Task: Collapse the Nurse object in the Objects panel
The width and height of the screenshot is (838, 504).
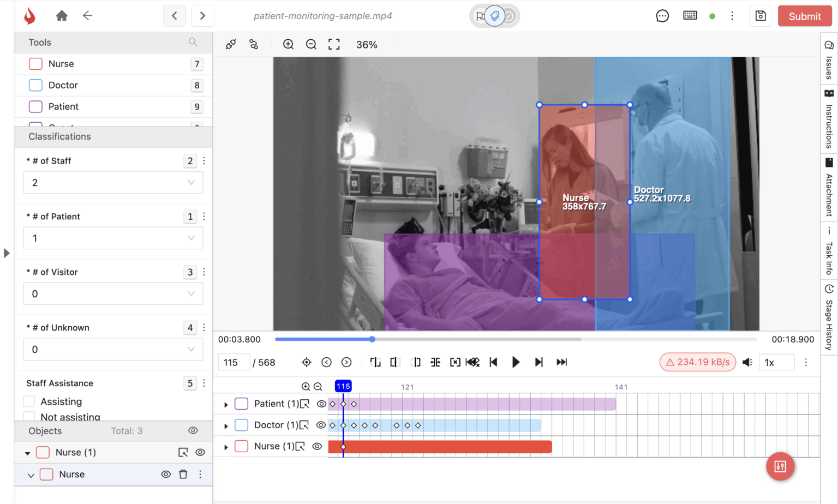Action: point(31,474)
